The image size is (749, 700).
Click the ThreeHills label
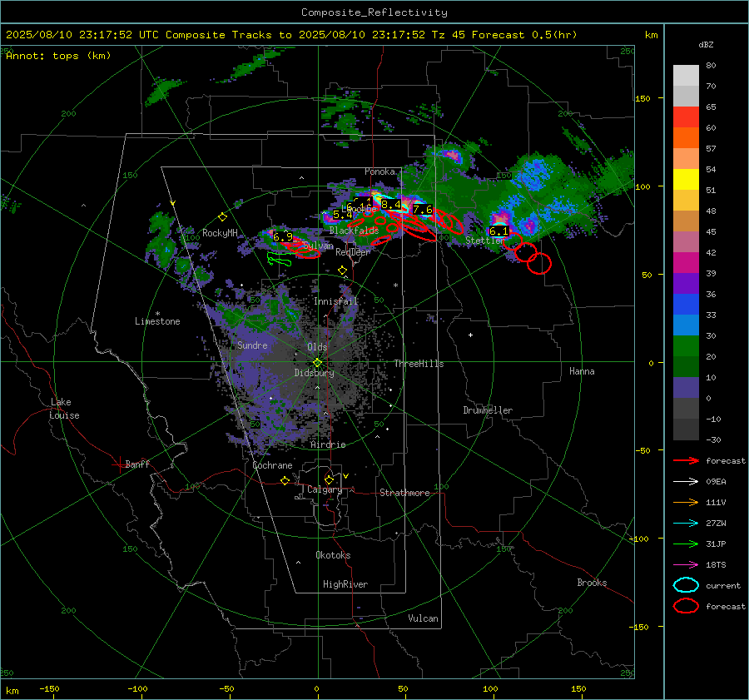click(x=419, y=364)
